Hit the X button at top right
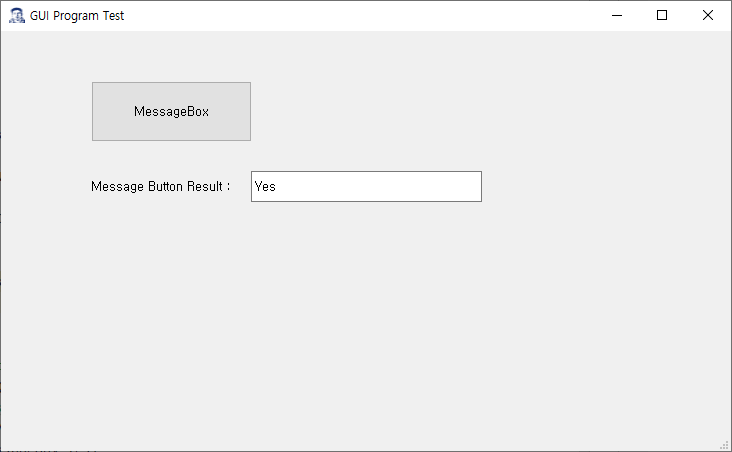 coord(708,15)
